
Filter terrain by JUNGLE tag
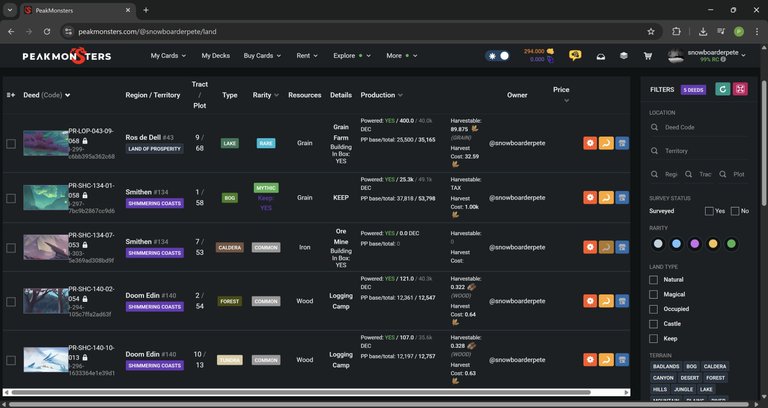pyautogui.click(x=683, y=389)
